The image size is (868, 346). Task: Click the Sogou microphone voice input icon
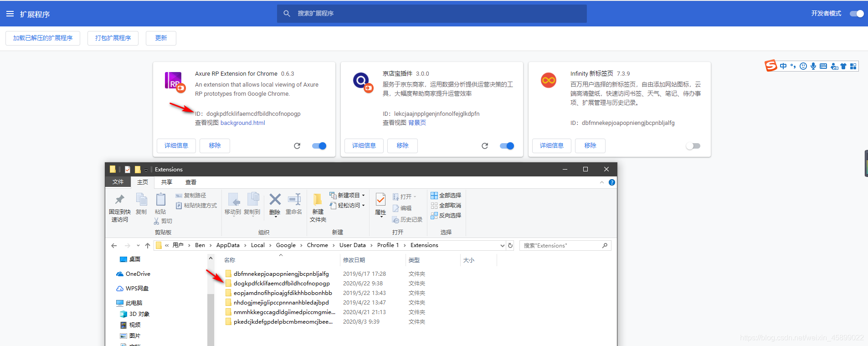point(813,66)
